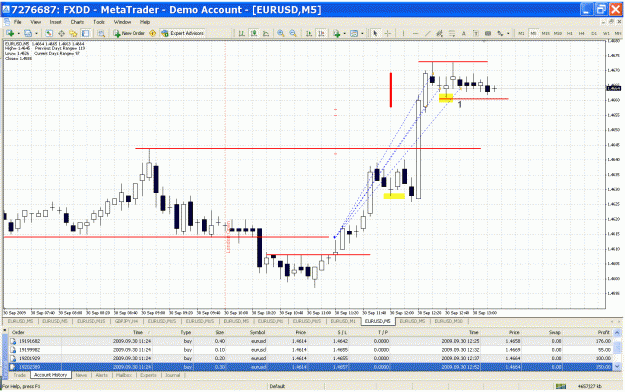
Task: Switch to the GBPJPY,H4 chart tab
Action: click(x=126, y=321)
